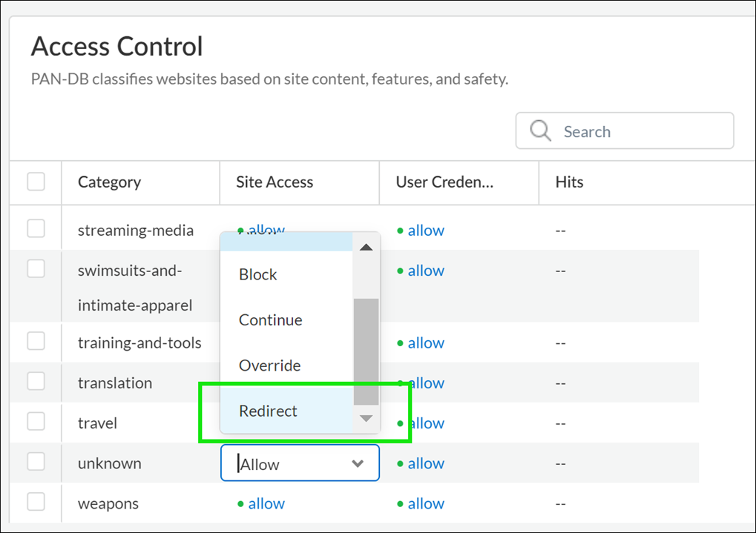Check the unknown row checkbox

36,461
